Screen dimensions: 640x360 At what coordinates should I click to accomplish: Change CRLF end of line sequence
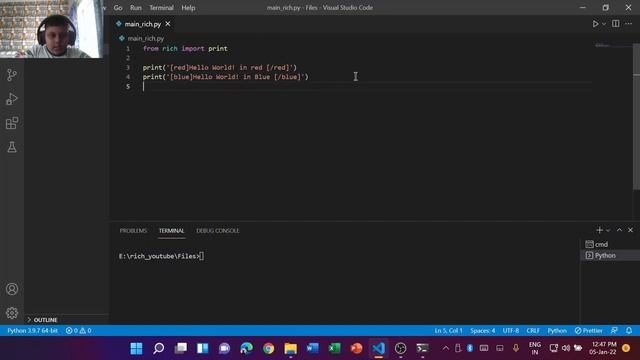[533, 331]
